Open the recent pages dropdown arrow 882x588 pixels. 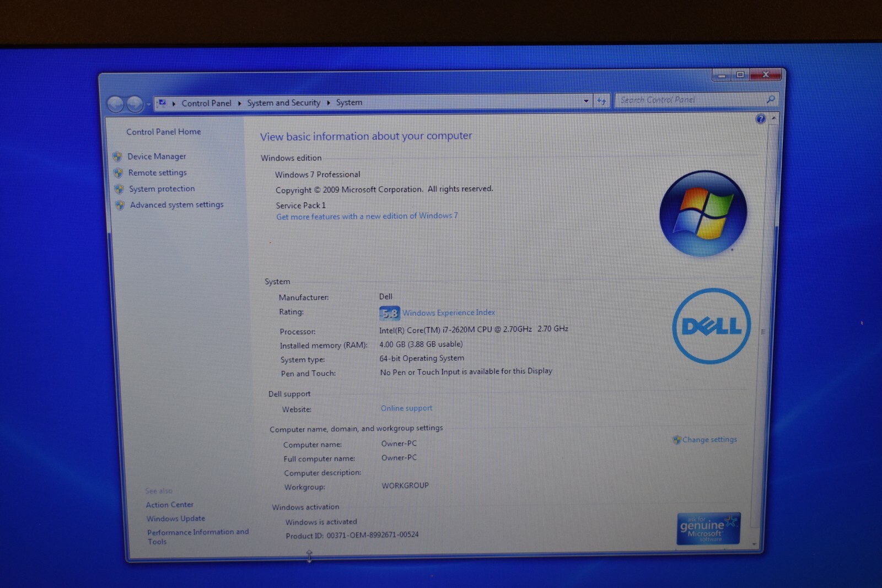148,104
